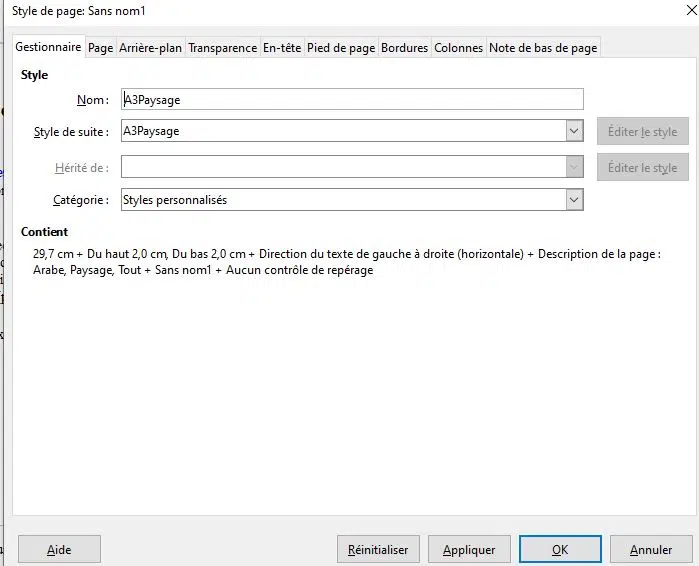699x566 pixels.
Task: Click the Style de suite combo box
Action: coord(352,131)
